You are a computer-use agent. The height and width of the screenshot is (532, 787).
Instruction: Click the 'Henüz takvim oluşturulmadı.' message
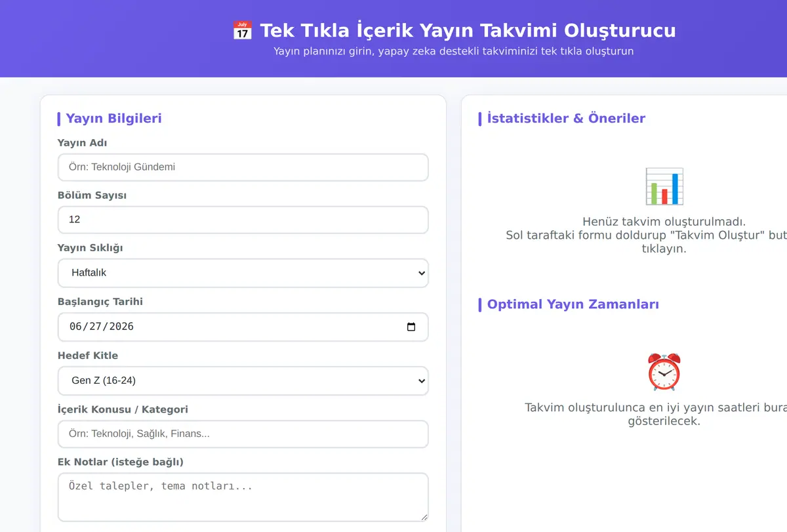pos(664,222)
